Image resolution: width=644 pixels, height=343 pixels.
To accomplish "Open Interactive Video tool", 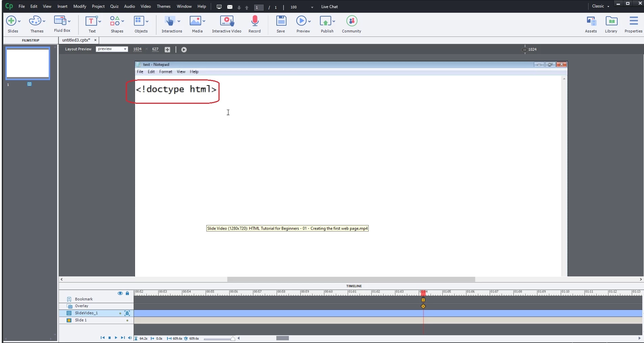I will point(227,21).
